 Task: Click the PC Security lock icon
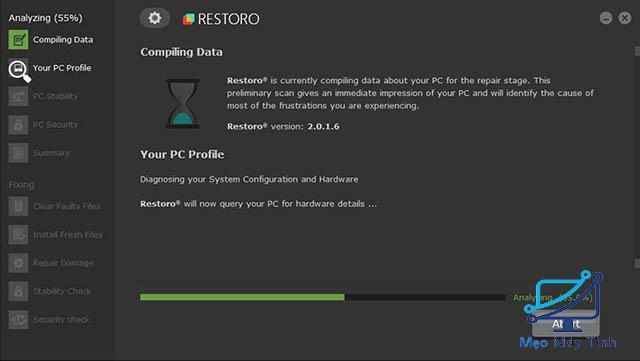[x=18, y=125]
